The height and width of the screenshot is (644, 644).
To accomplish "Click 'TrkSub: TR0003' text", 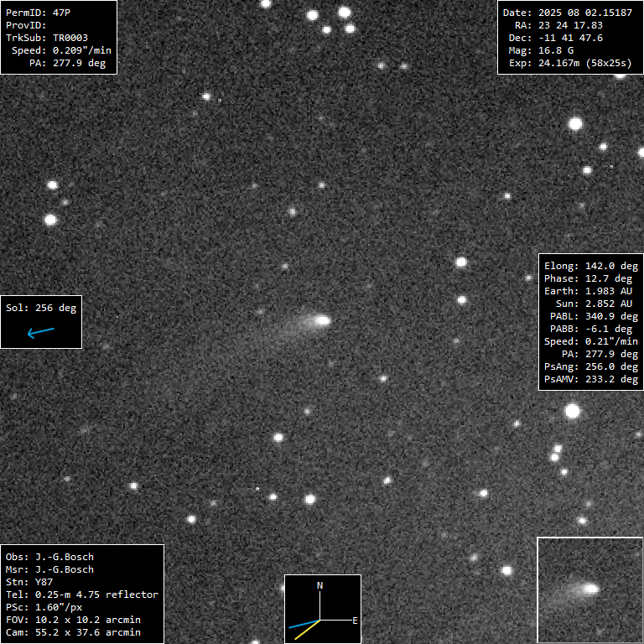I will (x=47, y=38).
